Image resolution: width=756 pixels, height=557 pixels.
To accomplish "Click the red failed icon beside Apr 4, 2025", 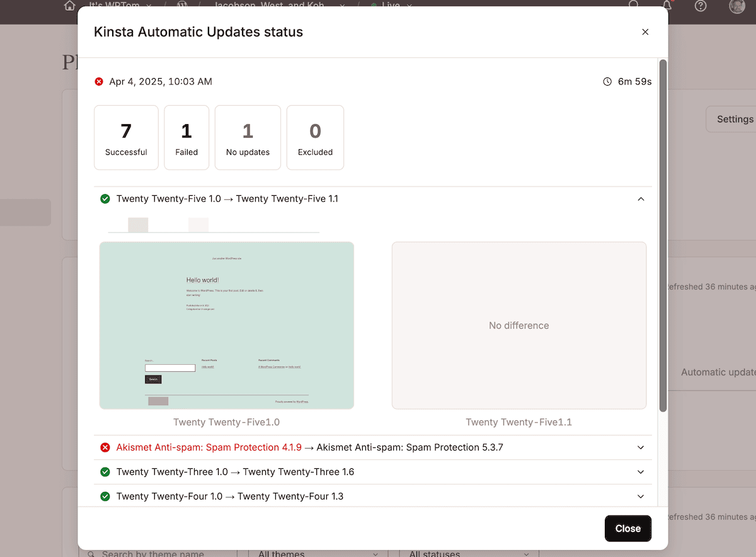I will tap(99, 81).
